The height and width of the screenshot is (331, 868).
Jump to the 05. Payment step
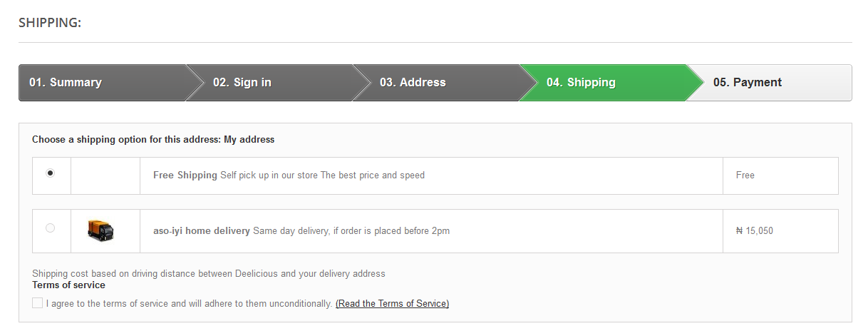click(748, 83)
